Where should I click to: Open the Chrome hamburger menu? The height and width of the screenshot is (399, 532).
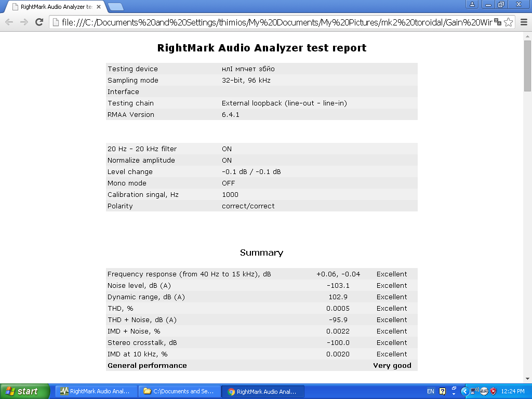524,22
